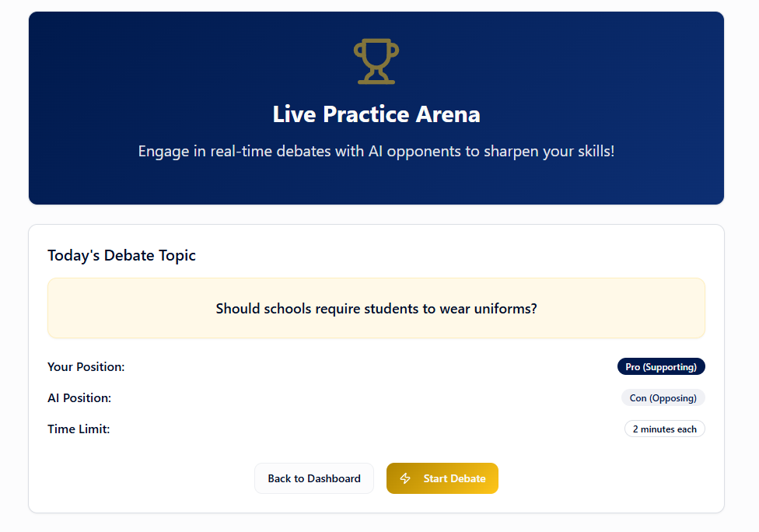The height and width of the screenshot is (532, 759).
Task: Select the Pro (Supporting) position badge
Action: pos(661,366)
